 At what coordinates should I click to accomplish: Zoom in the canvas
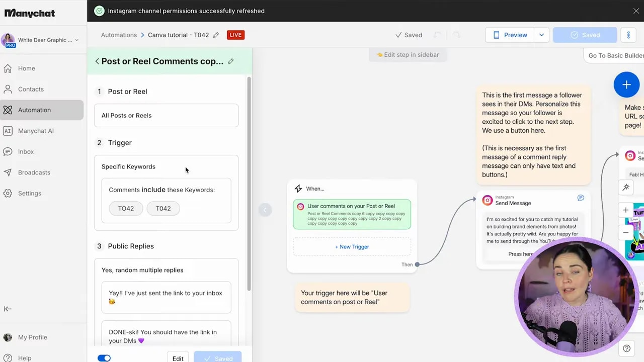626,210
